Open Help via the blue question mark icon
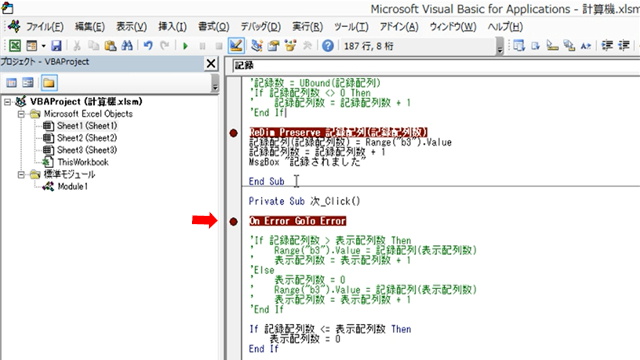 (327, 46)
